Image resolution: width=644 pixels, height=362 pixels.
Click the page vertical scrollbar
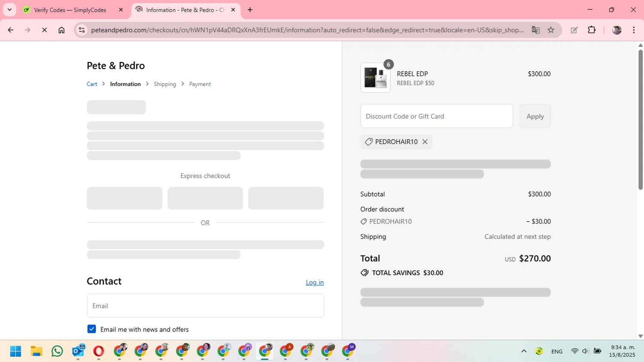(641, 119)
